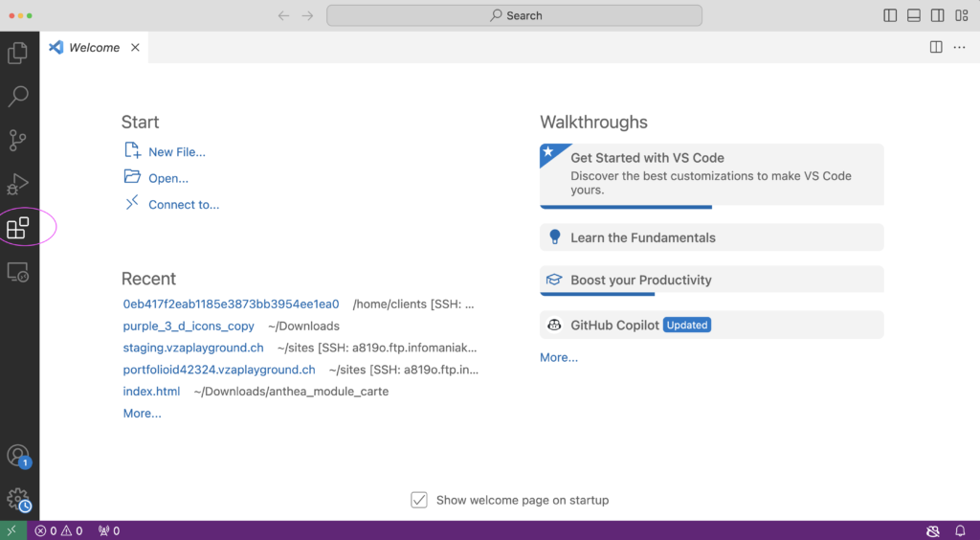
Task: Click the Open... link
Action: [168, 178]
